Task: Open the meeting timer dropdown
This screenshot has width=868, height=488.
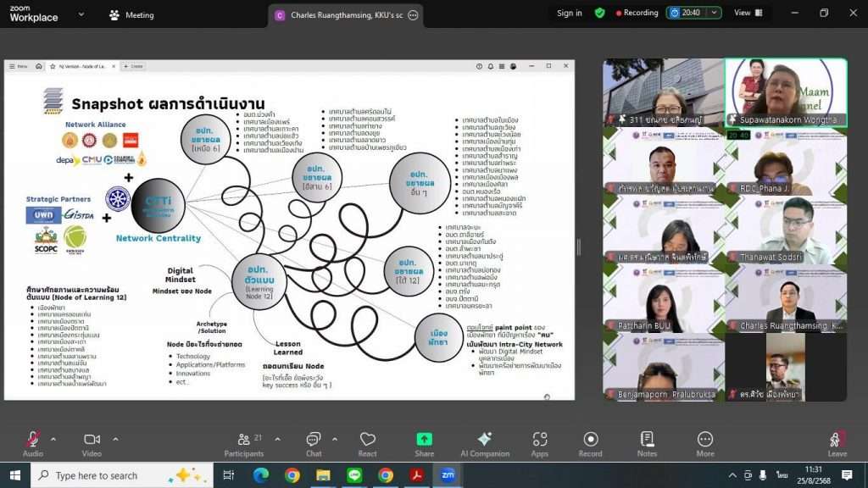Action: tap(714, 13)
